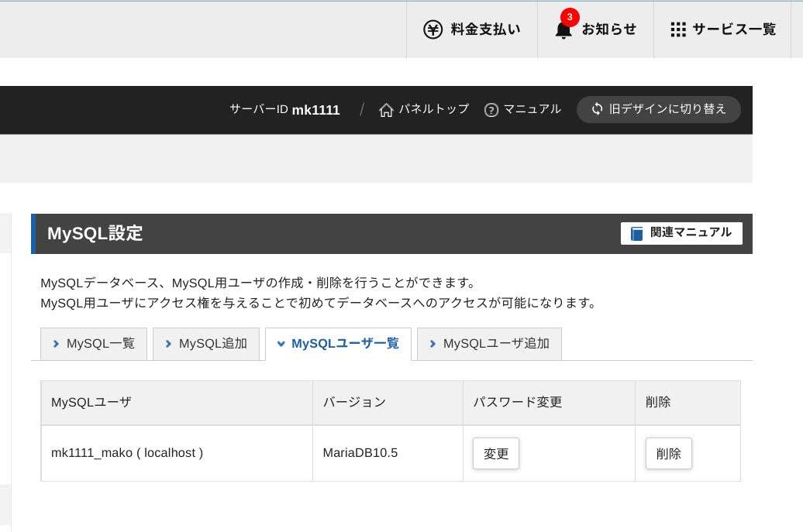Screen dimensions: 803x532
Task: Click MySQLユーザ column header
Action: pyautogui.click(x=177, y=403)
